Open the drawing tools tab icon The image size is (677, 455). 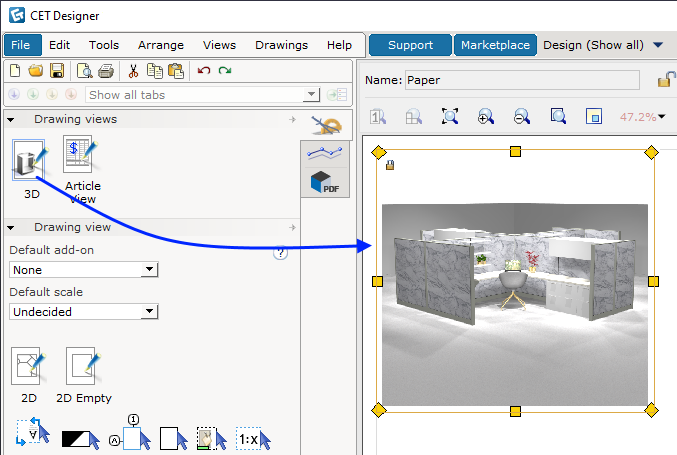pos(326,126)
